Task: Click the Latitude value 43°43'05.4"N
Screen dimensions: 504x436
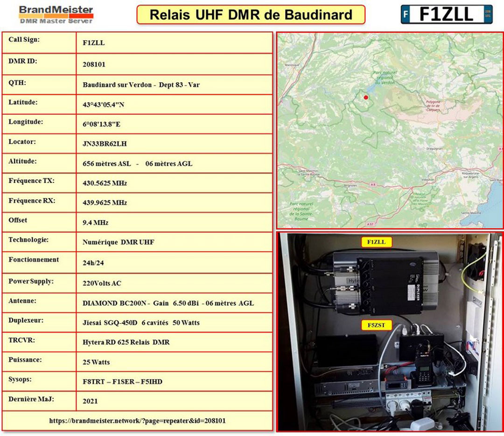Action: (x=103, y=105)
